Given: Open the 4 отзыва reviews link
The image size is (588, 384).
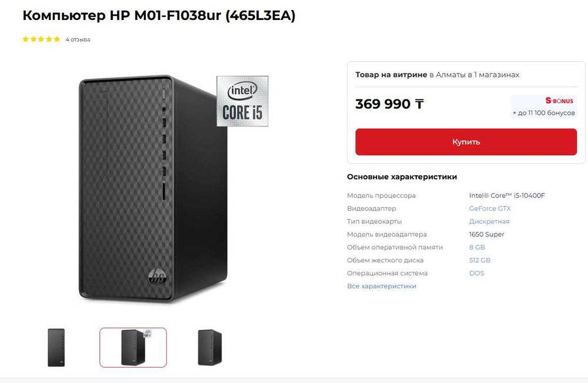Looking at the screenshot, I should tap(78, 39).
